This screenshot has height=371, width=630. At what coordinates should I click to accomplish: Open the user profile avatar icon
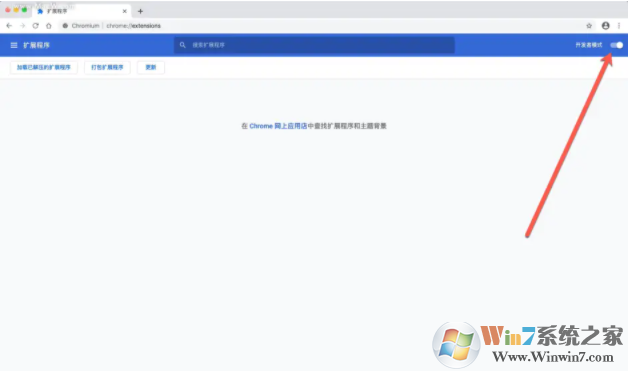pyautogui.click(x=605, y=26)
